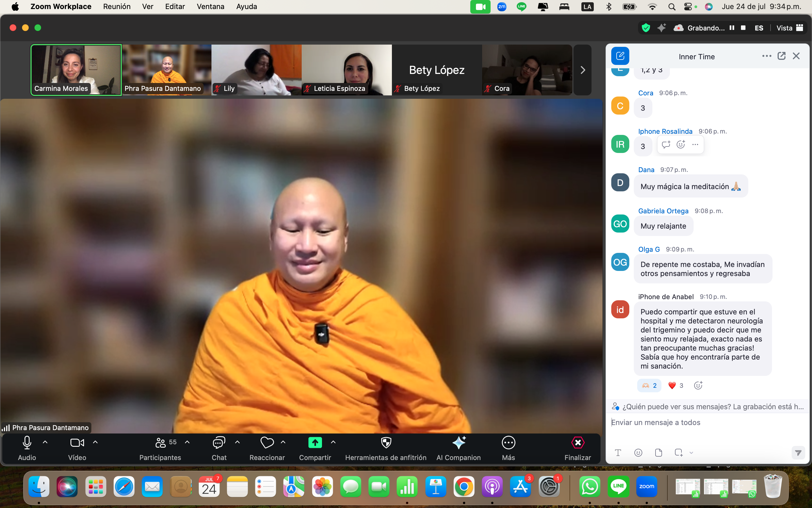Open who can see your messages notice

click(708, 406)
